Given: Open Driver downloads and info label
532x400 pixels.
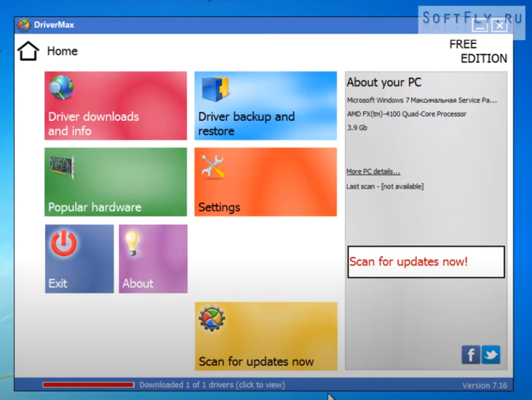Looking at the screenshot, I should coord(93,124).
